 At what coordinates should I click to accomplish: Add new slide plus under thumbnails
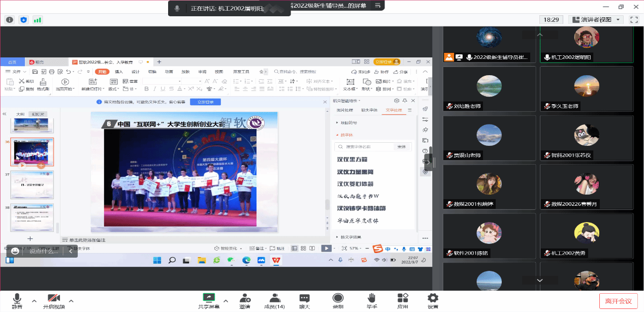click(30, 238)
